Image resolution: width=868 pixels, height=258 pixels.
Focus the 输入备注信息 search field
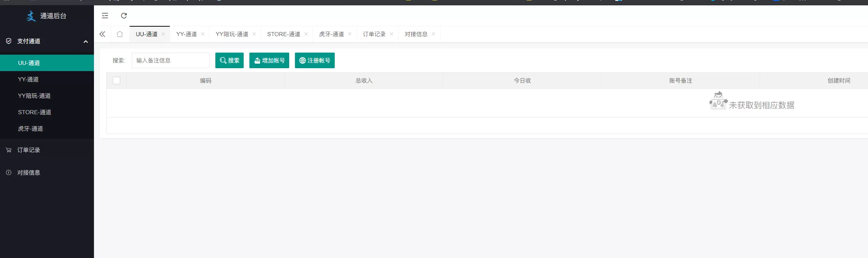click(x=170, y=60)
